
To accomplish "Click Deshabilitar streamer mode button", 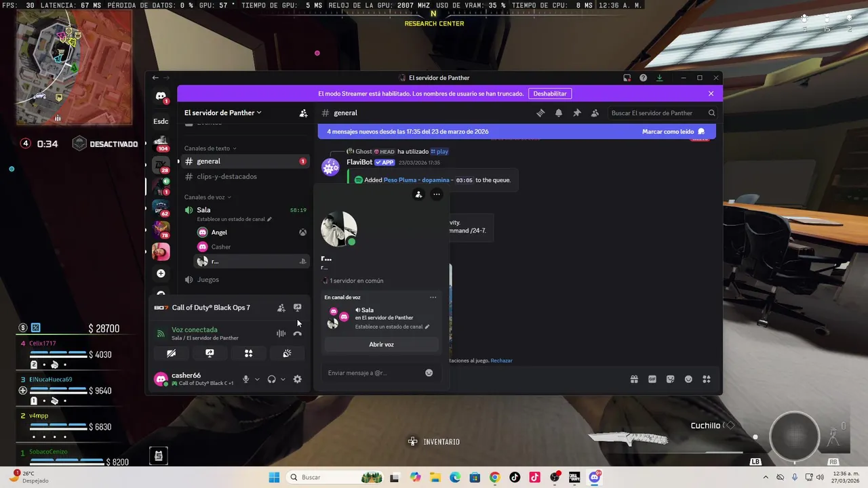I will 549,94.
